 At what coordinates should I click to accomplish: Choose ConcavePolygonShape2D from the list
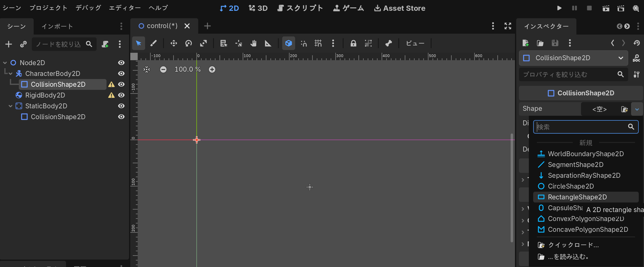pyautogui.click(x=586, y=229)
